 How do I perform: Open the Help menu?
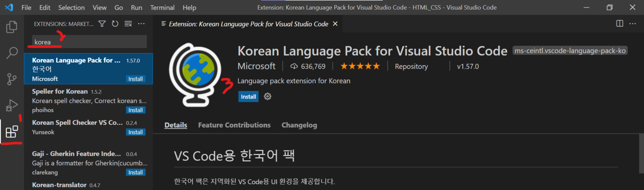point(189,7)
